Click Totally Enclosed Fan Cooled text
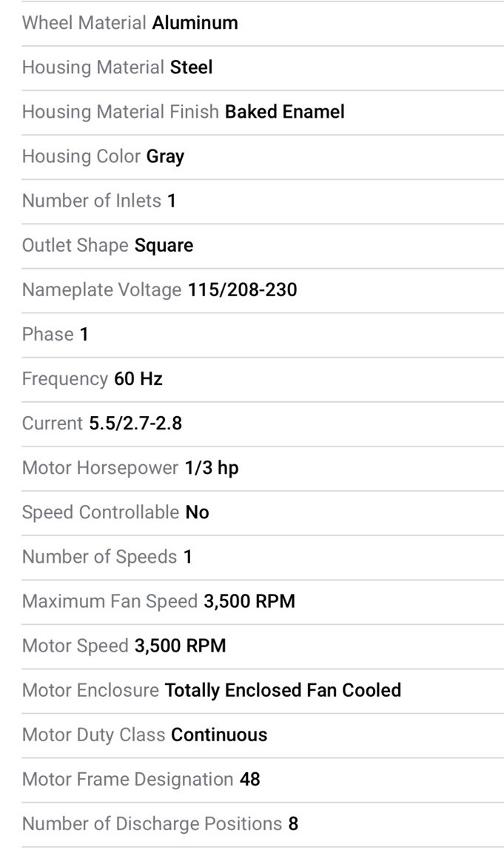Image resolution: width=504 pixels, height=853 pixels. pyautogui.click(x=283, y=691)
